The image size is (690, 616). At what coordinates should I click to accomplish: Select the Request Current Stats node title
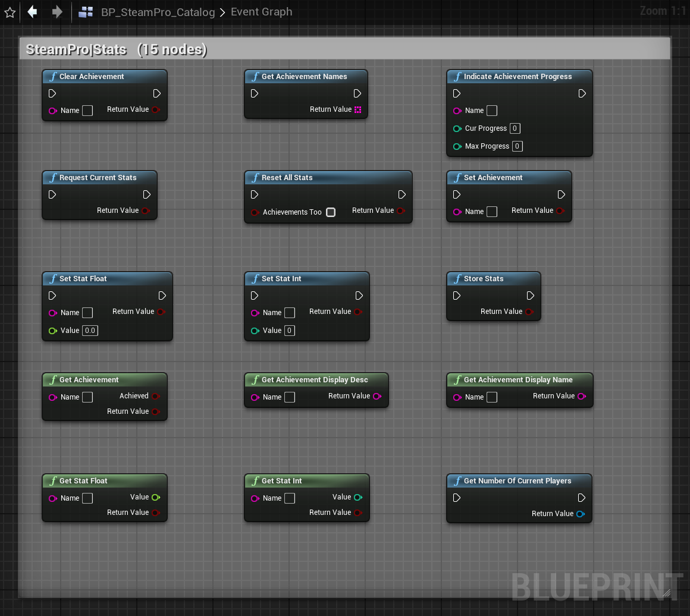click(98, 178)
